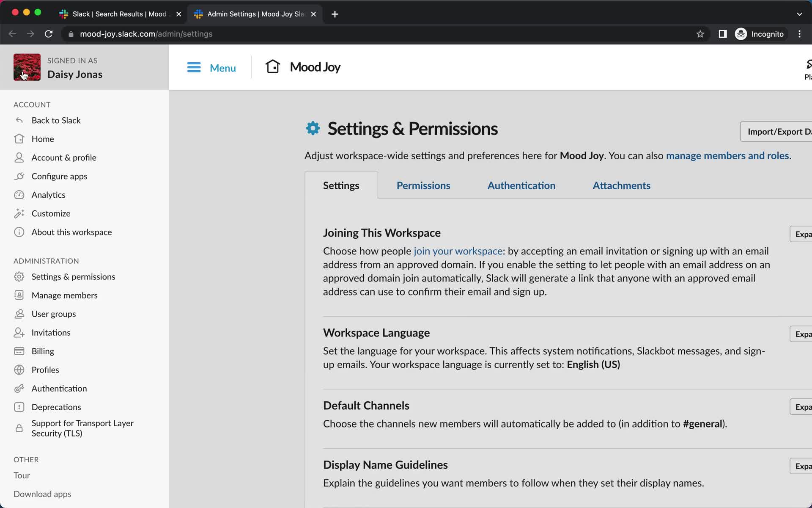This screenshot has height=508, width=812.
Task: Switch to the Authentication tab
Action: (x=521, y=185)
